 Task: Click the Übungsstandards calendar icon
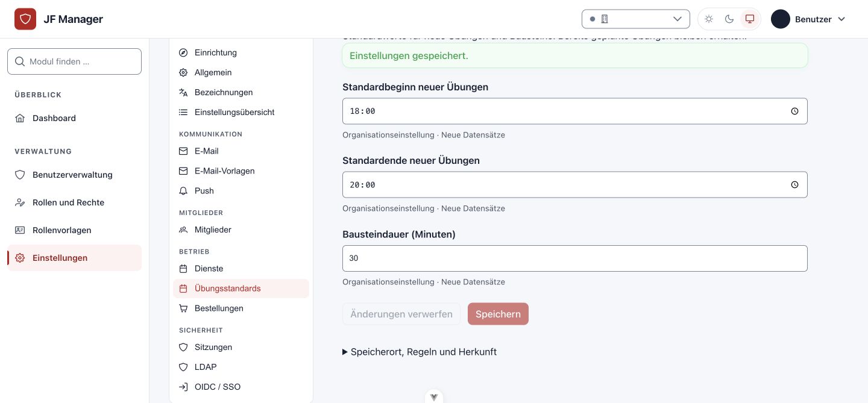pyautogui.click(x=183, y=289)
